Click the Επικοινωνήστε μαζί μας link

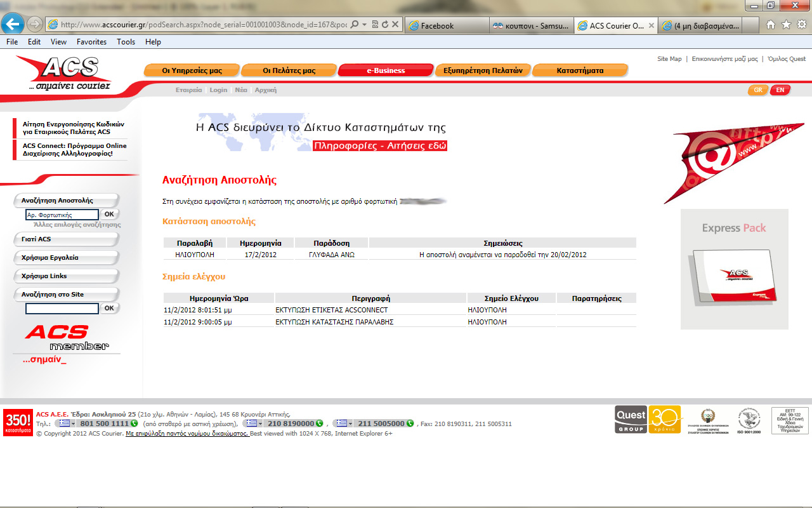coord(724,59)
